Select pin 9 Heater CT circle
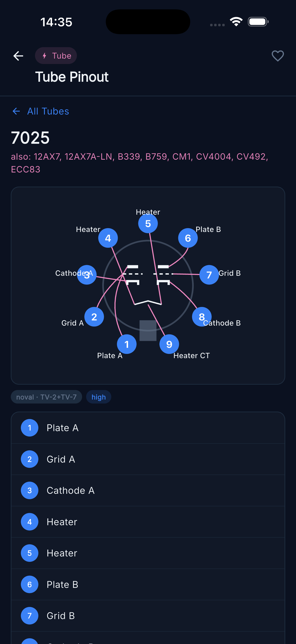 (x=169, y=344)
